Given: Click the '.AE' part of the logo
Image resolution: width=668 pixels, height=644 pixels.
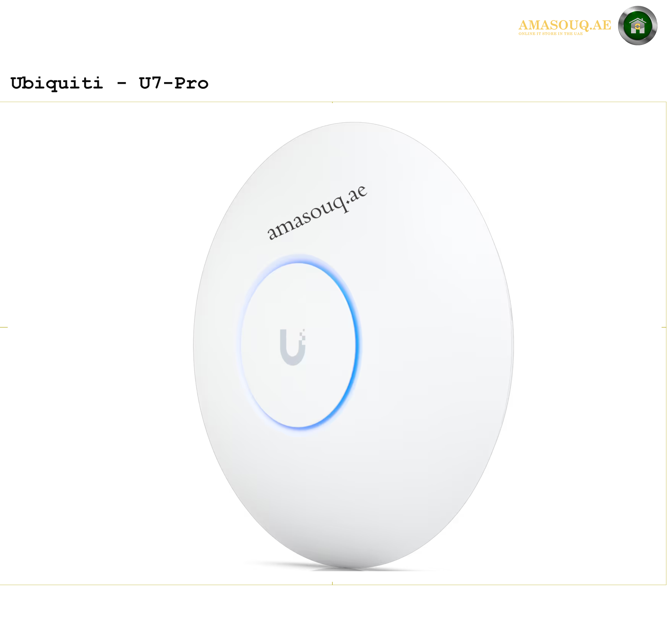Looking at the screenshot, I should pyautogui.click(x=600, y=25).
